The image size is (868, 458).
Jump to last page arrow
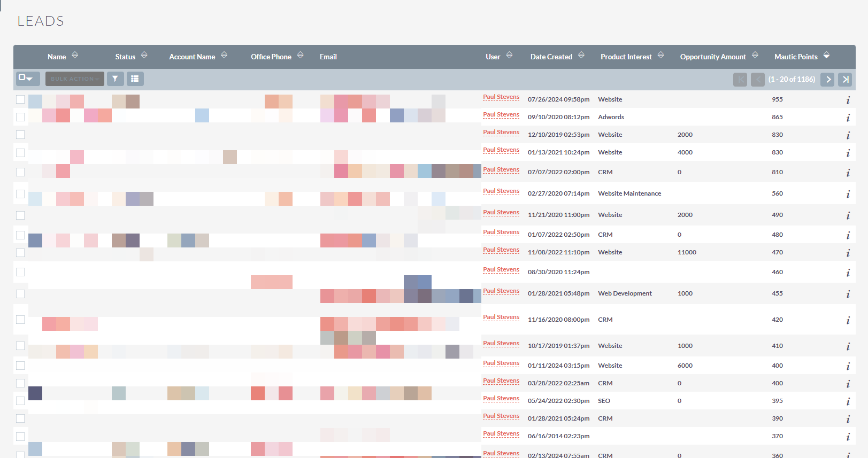point(845,79)
